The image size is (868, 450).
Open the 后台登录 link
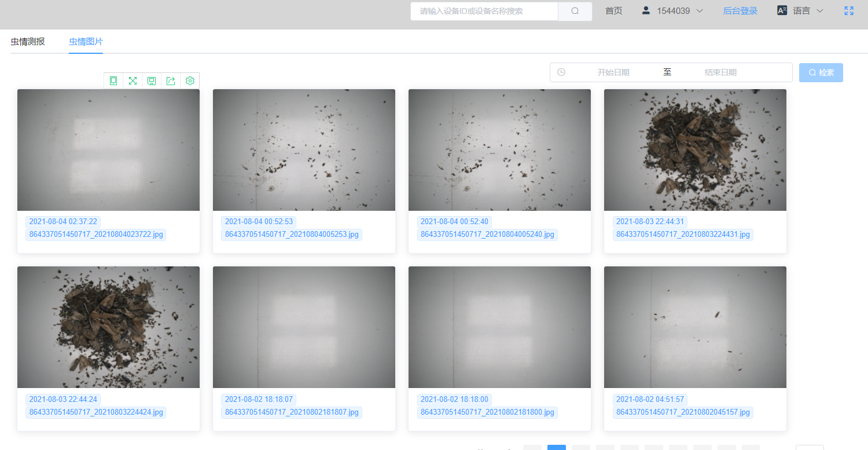click(x=740, y=11)
